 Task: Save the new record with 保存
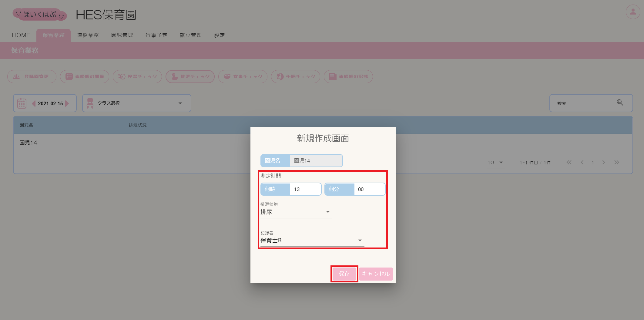click(344, 274)
